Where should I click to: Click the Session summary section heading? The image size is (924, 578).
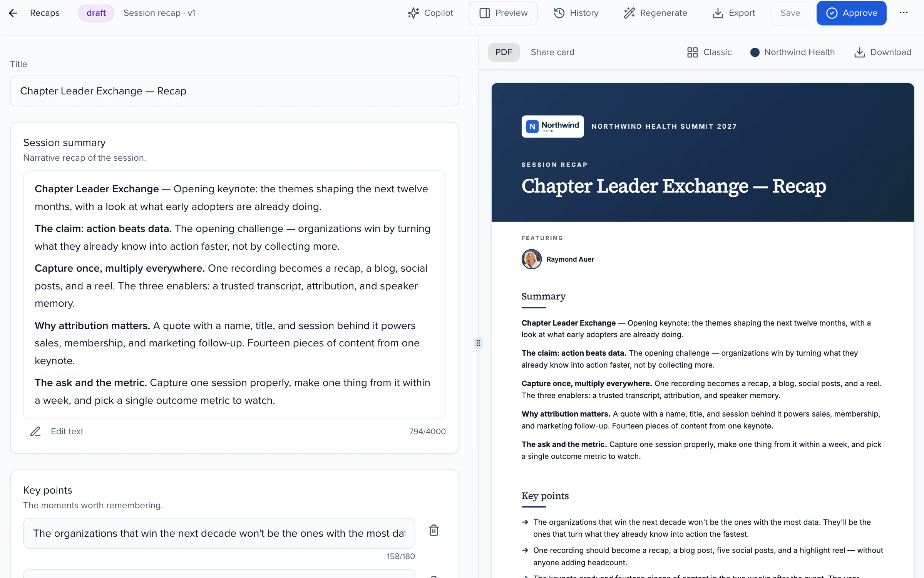64,143
